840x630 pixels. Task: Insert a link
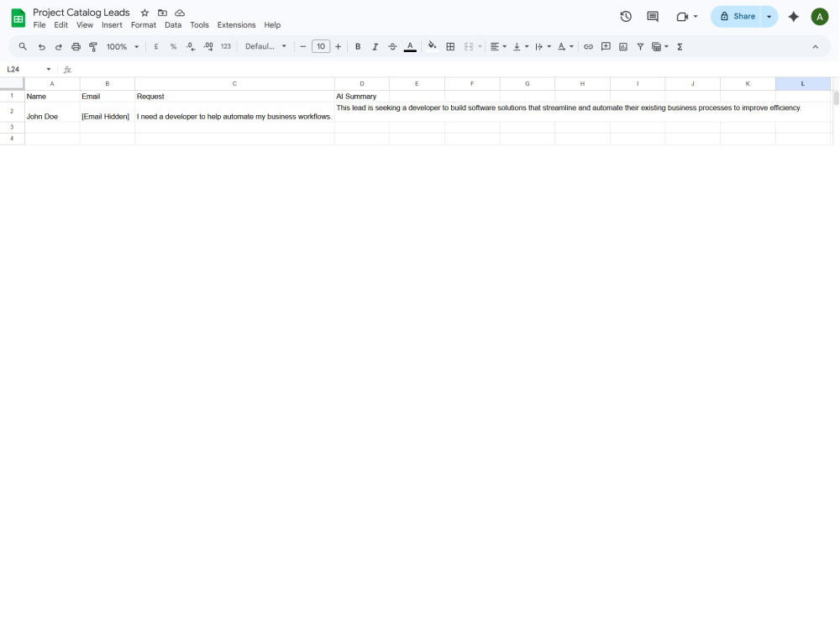(588, 46)
